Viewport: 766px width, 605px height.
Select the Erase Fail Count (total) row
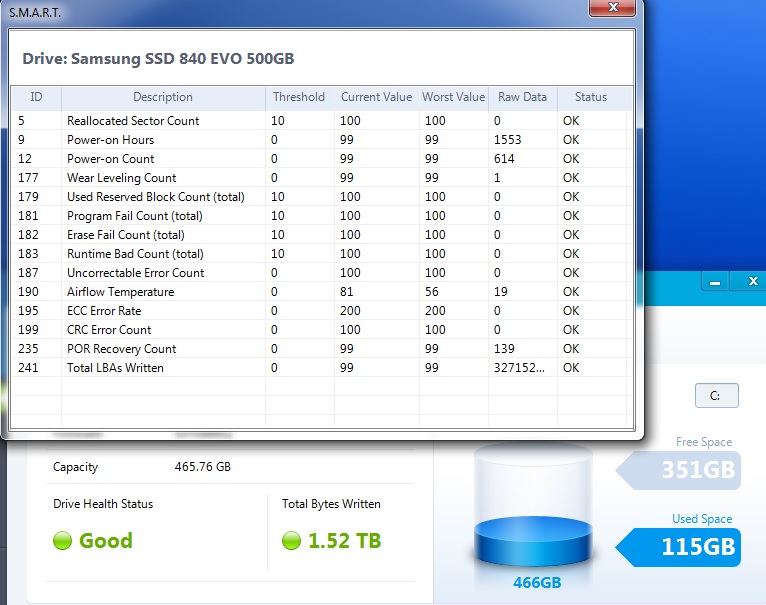[x=319, y=235]
